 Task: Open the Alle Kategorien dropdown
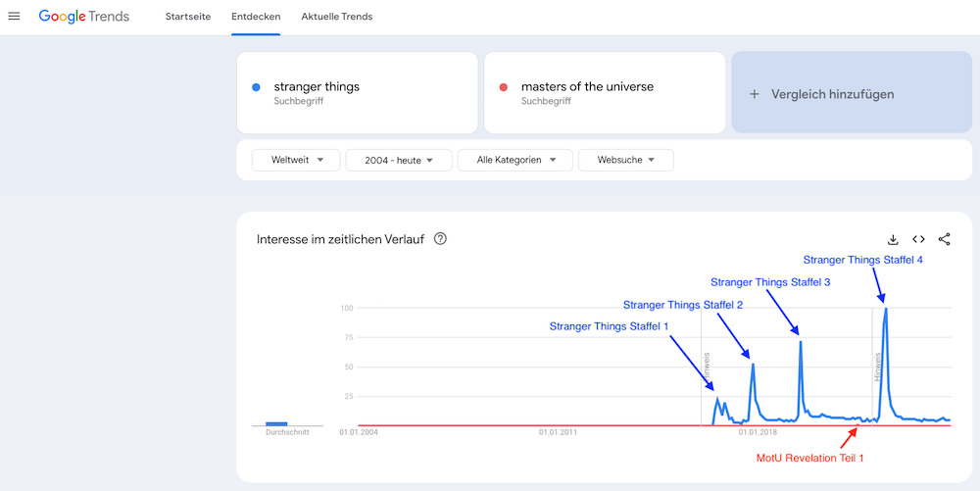point(515,160)
